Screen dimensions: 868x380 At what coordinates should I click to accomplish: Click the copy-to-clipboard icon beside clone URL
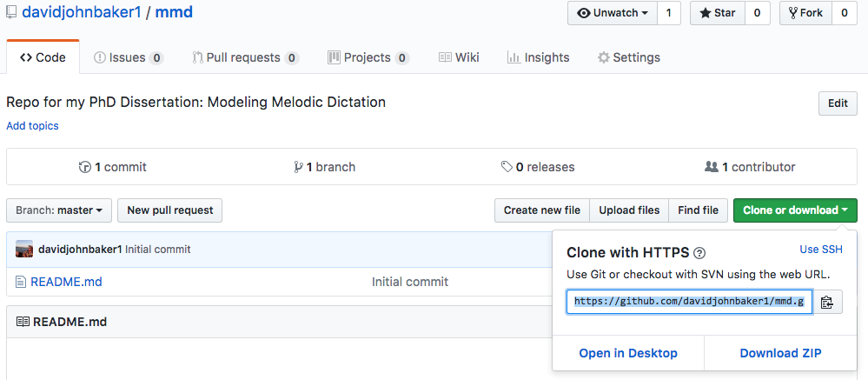827,302
